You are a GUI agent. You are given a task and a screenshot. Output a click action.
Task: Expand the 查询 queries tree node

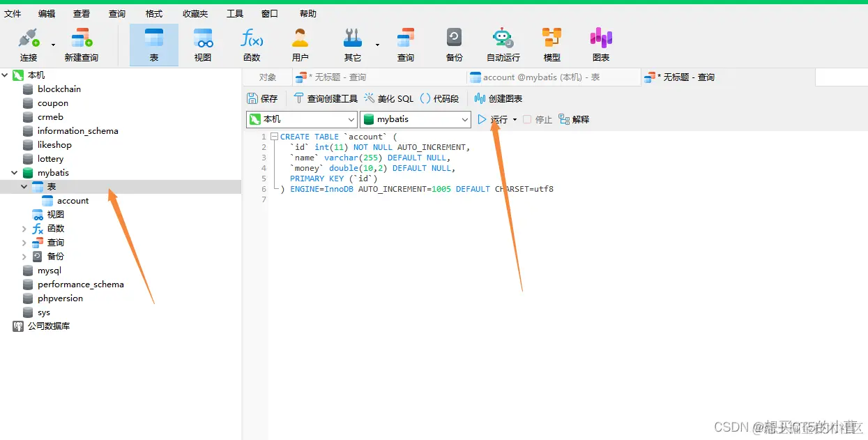24,242
